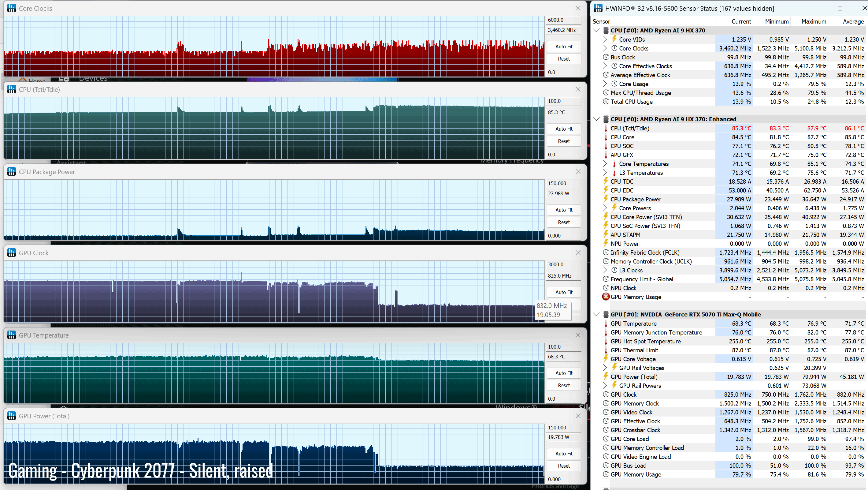The image size is (868, 490).
Task: Edit the 0.0 minimum scale field in GPU Temperature
Action: [x=564, y=398]
